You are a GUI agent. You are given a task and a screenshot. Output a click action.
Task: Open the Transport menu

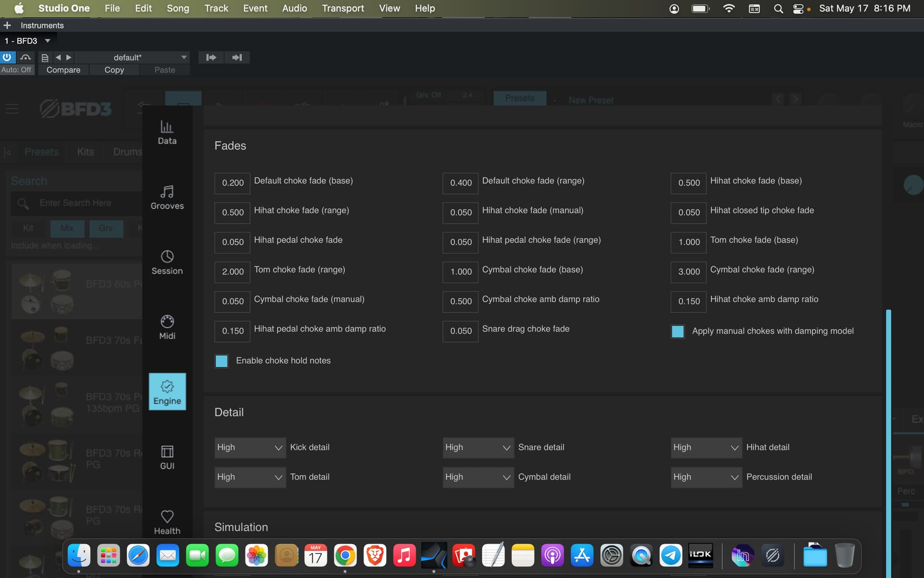(x=343, y=8)
